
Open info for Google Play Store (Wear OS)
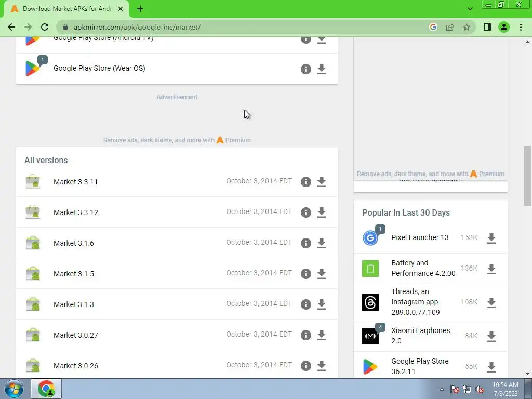point(305,69)
